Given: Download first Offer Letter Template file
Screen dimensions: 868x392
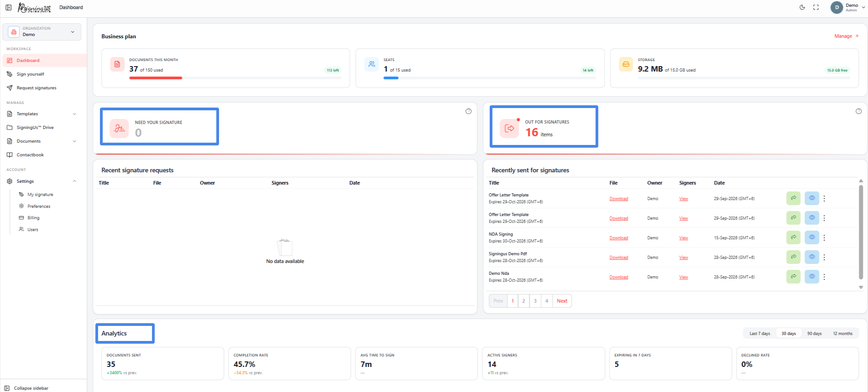Looking at the screenshot, I should 618,199.
